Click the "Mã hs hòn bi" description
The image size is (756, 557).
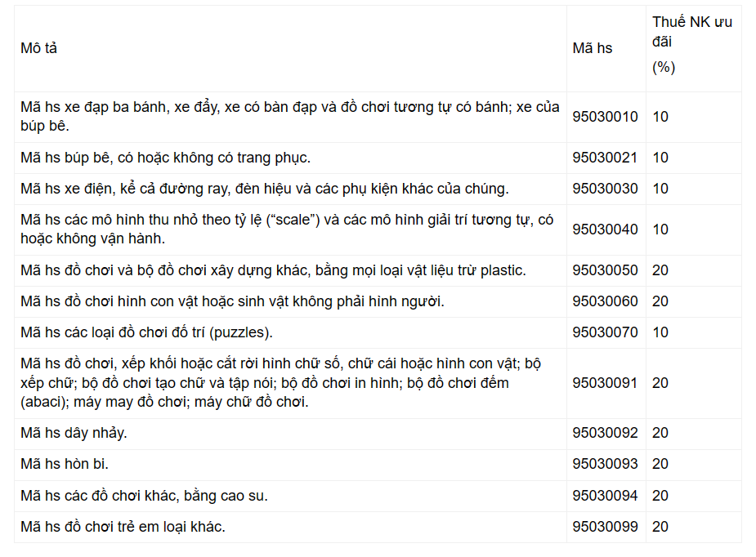click(65, 465)
